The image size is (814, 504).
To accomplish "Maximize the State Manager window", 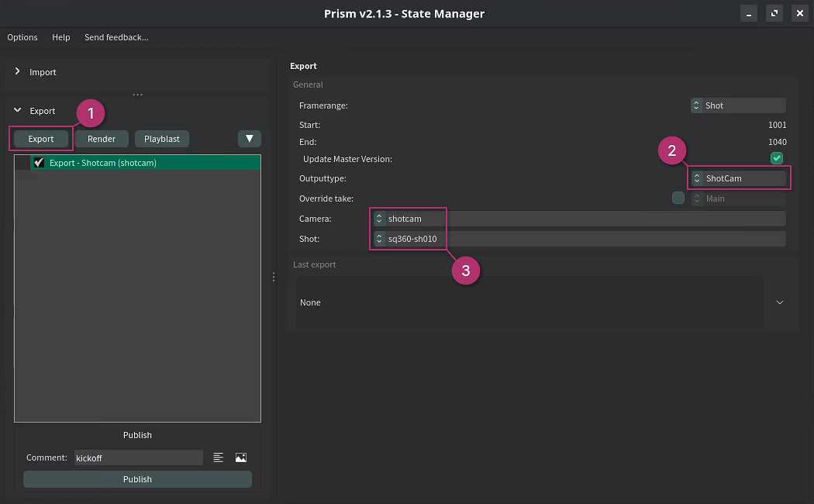I will pos(774,13).
